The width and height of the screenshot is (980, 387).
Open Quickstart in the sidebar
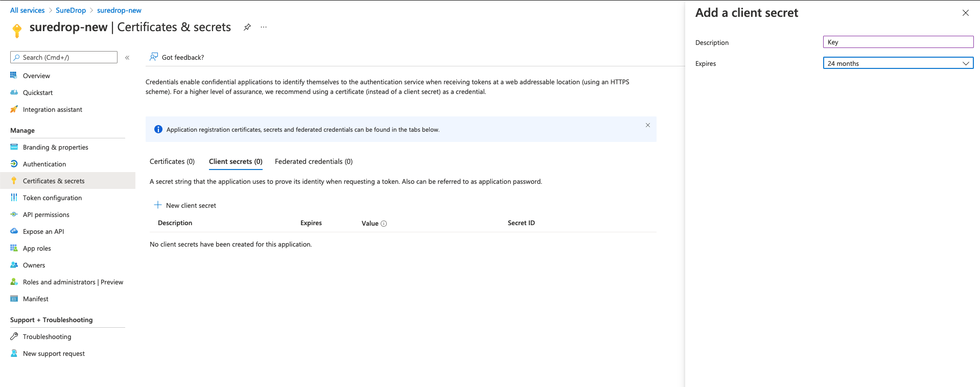point(38,92)
